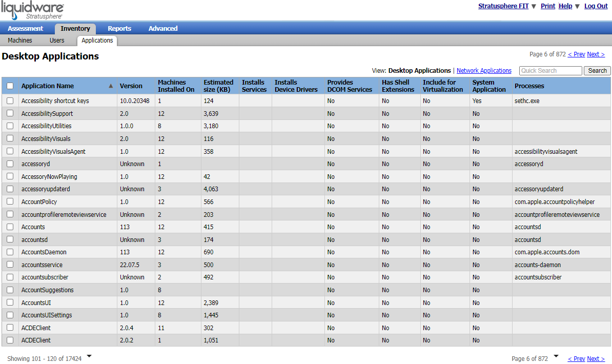Click the sort arrow beside Application Name

111,86
